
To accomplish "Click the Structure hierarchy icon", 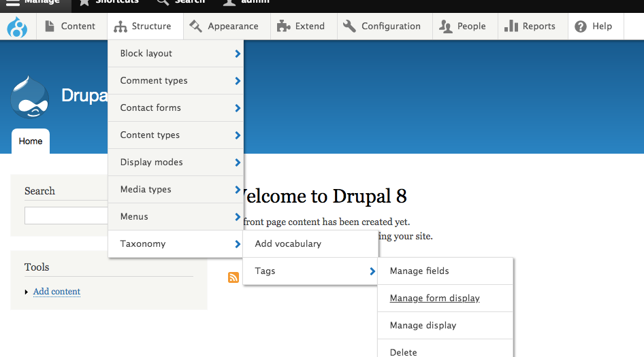I will tap(120, 27).
